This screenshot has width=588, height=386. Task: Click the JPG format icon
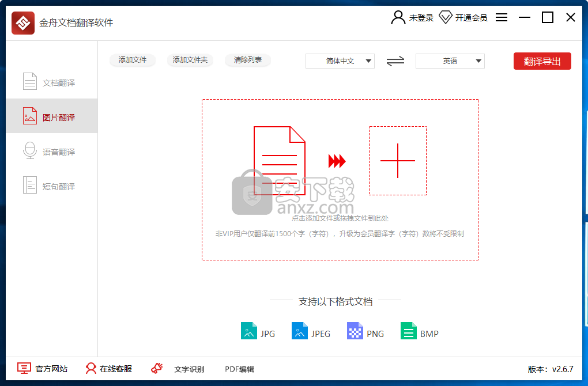tap(248, 331)
